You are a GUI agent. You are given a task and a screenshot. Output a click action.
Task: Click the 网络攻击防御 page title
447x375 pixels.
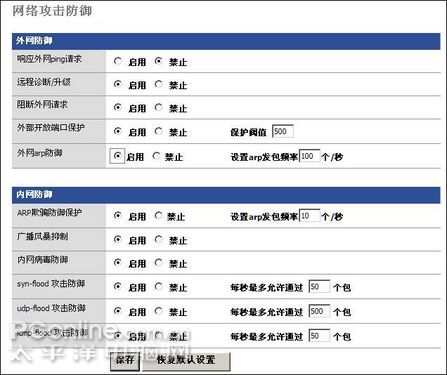52,11
